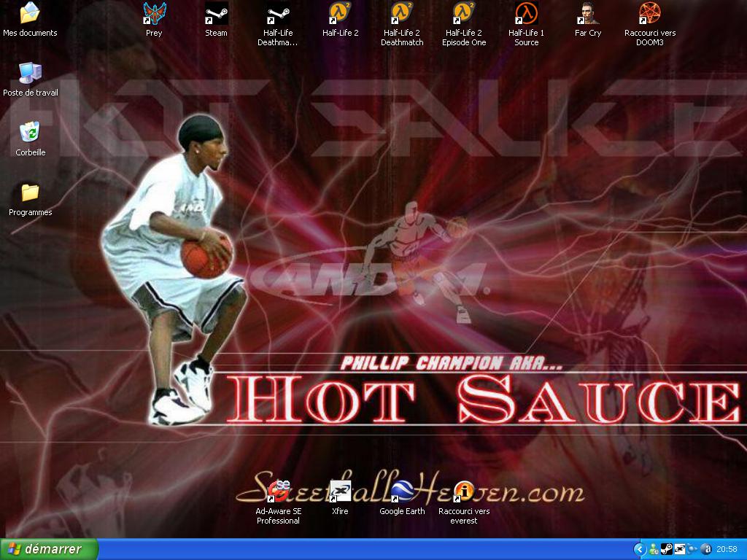Image resolution: width=747 pixels, height=560 pixels.
Task: Expand the hidden system tray icons
Action: click(x=640, y=549)
